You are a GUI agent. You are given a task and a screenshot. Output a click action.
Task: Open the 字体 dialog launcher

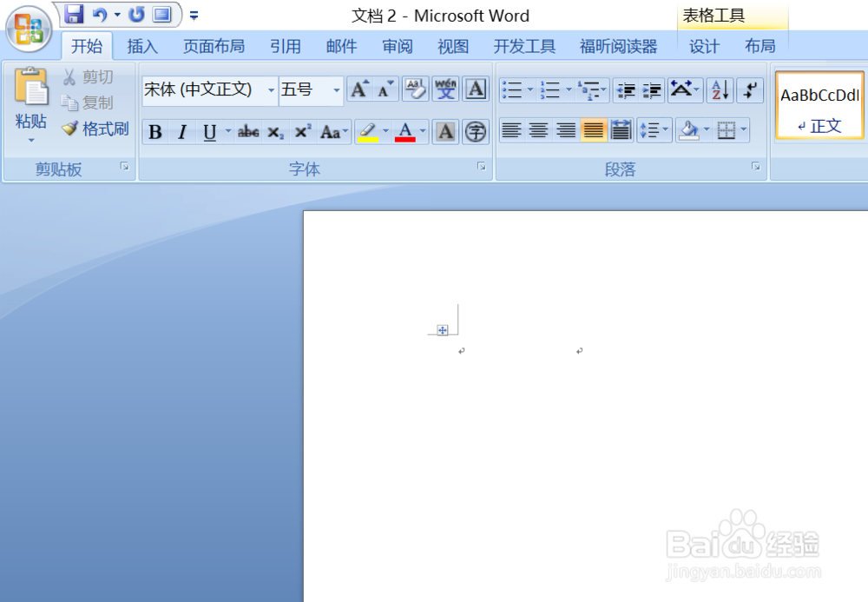pyautogui.click(x=482, y=166)
